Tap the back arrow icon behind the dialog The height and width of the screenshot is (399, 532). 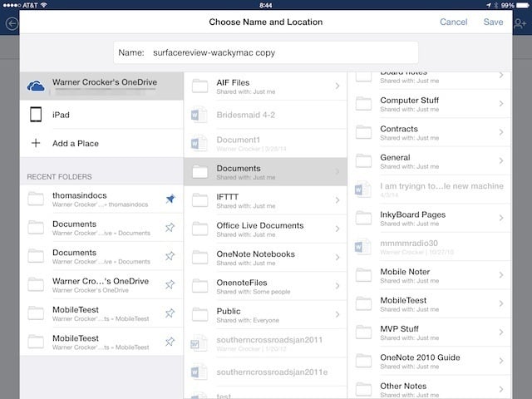coord(12,24)
